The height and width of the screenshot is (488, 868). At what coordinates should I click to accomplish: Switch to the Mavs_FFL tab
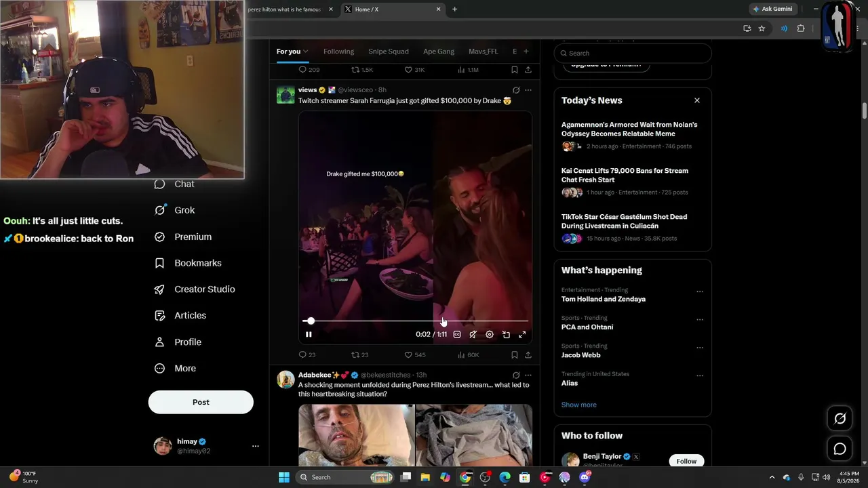tap(484, 52)
